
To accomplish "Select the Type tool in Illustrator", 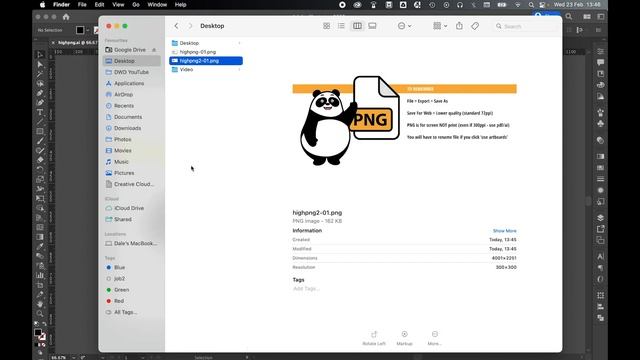I will (x=40, y=112).
